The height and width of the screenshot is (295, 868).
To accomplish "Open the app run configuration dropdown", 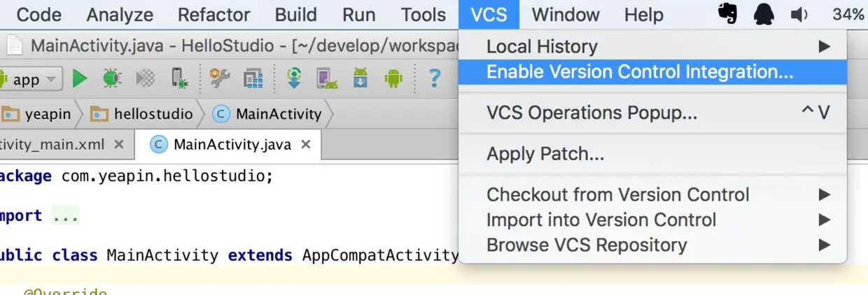I will coord(31,79).
